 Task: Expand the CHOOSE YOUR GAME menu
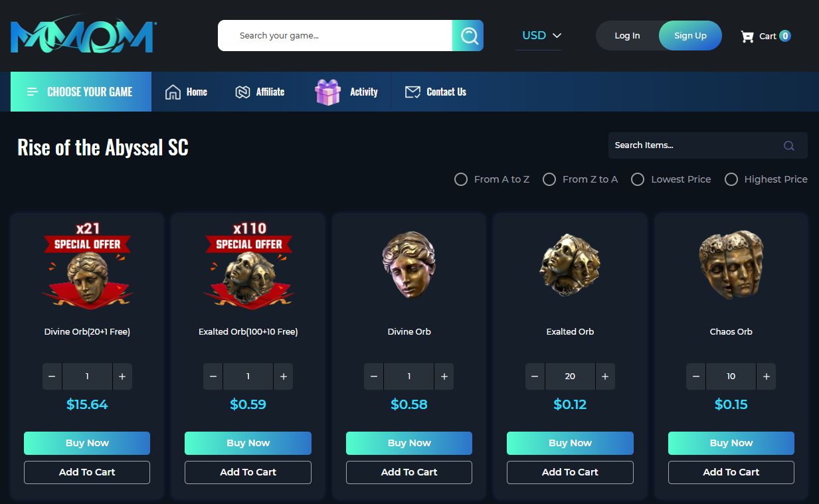click(x=81, y=92)
